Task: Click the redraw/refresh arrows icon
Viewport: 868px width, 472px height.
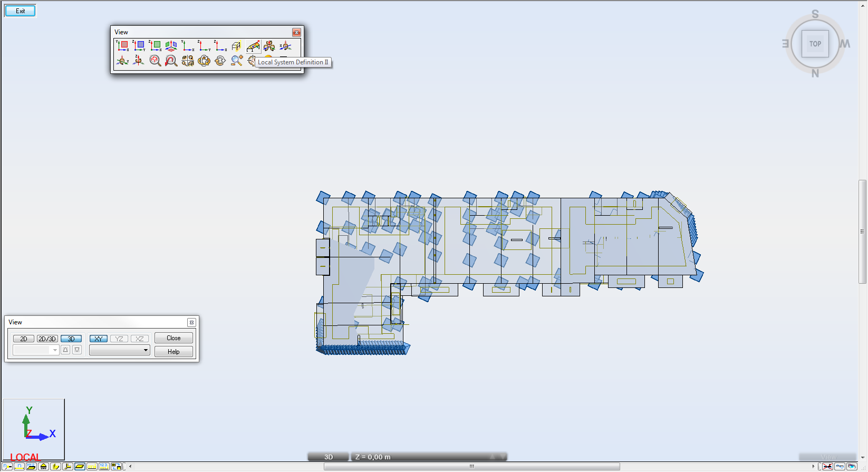Action: pyautogui.click(x=220, y=61)
